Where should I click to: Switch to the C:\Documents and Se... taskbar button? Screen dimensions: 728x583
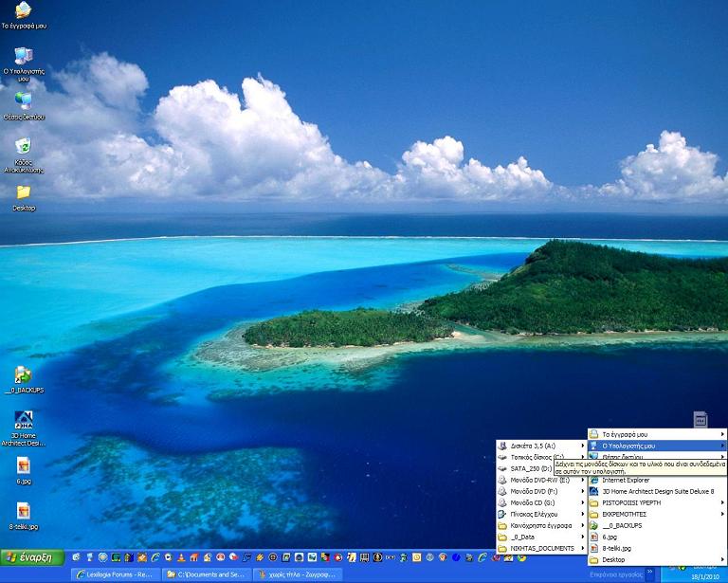(x=207, y=574)
